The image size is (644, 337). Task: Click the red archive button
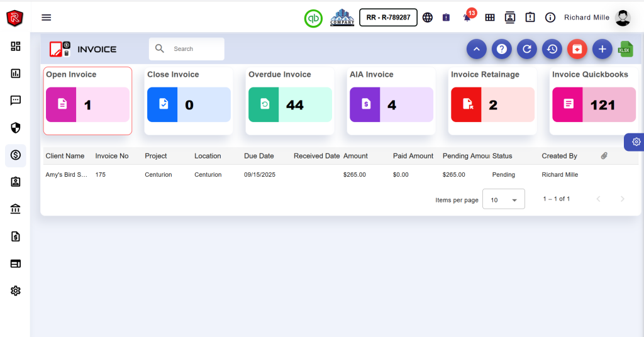click(x=577, y=49)
